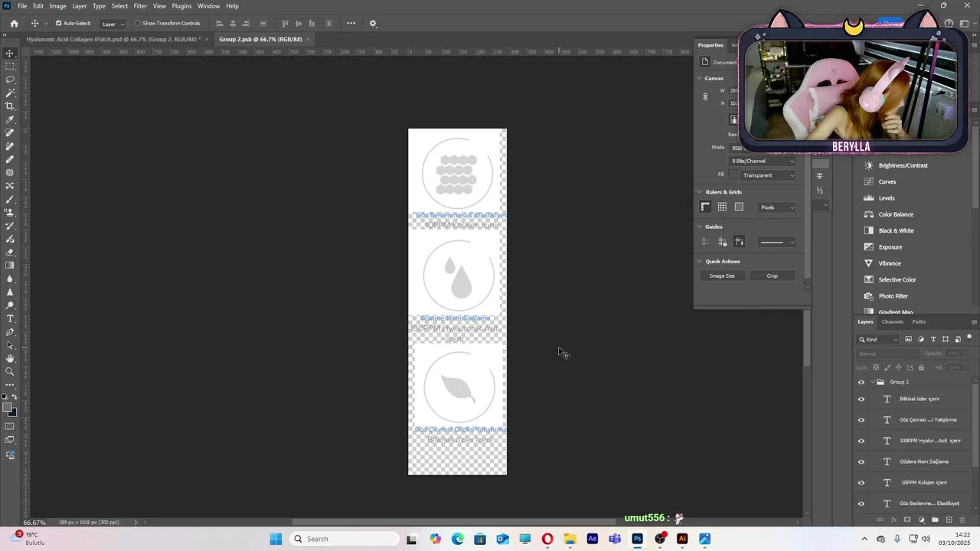Hide the '10PPM Kolajen içerir' layer

(x=861, y=483)
